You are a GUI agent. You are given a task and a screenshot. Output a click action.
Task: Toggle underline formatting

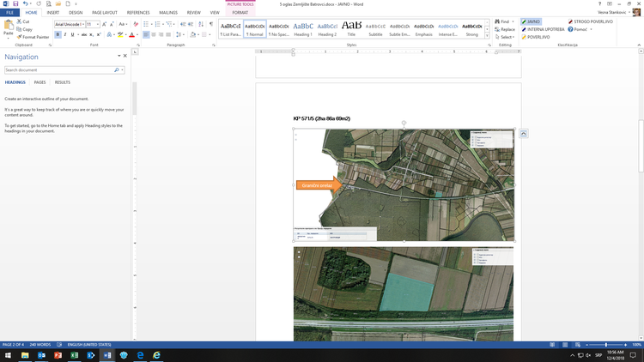(x=74, y=35)
